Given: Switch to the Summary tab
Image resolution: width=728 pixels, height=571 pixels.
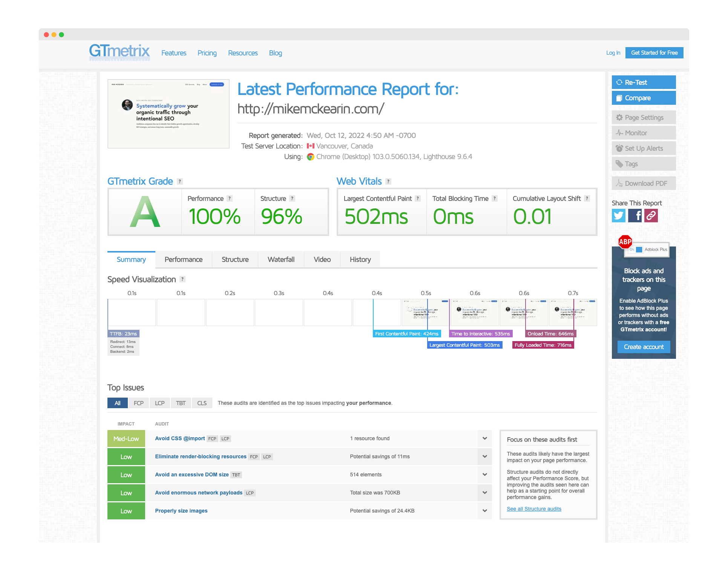Looking at the screenshot, I should click(131, 260).
